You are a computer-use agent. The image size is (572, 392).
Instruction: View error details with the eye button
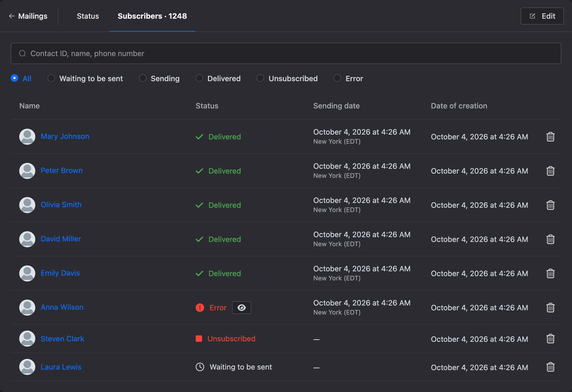point(242,308)
